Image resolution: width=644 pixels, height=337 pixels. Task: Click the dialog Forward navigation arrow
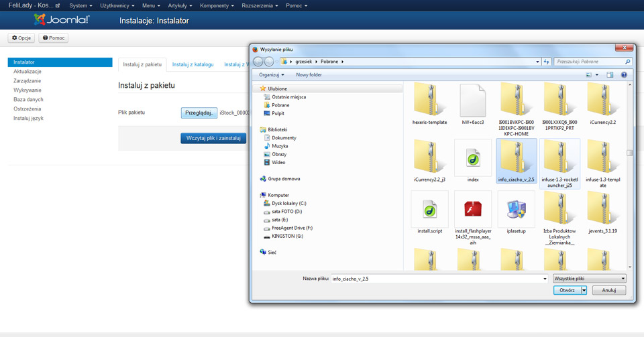tap(269, 62)
